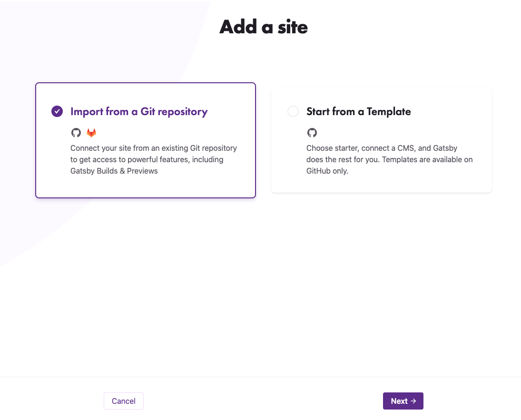This screenshot has width=521, height=420.
Task: Click the Cancel button
Action: [124, 401]
